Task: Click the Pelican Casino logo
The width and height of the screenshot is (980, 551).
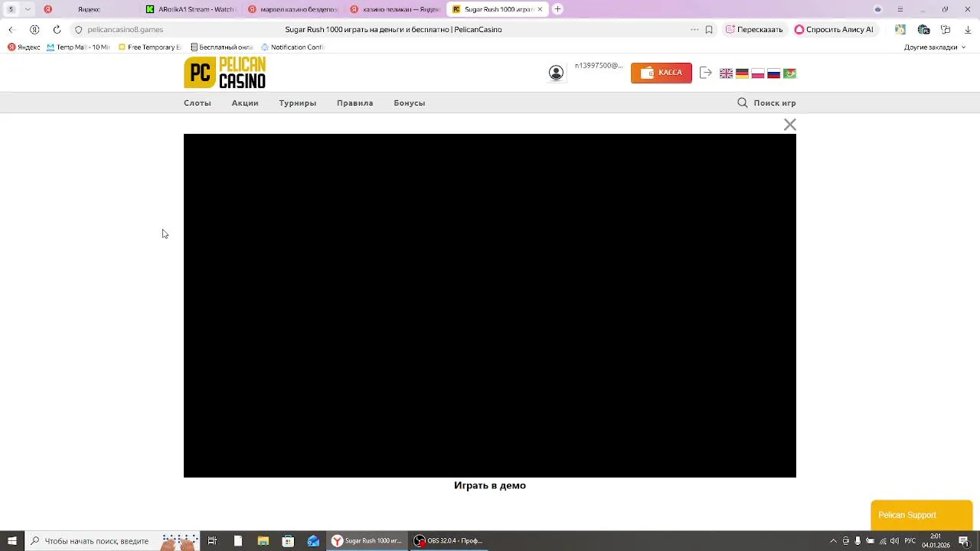Action: pos(224,73)
